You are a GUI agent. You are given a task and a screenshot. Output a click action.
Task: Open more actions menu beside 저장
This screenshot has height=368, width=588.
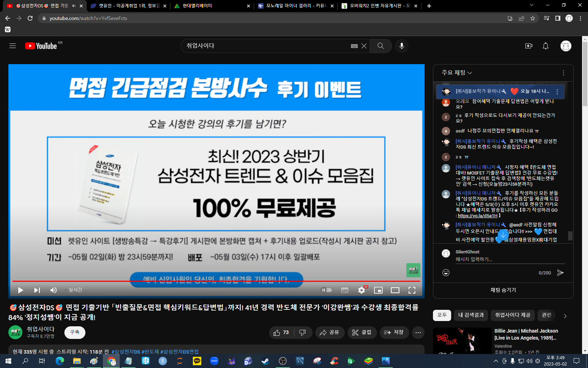pyautogui.click(x=418, y=333)
